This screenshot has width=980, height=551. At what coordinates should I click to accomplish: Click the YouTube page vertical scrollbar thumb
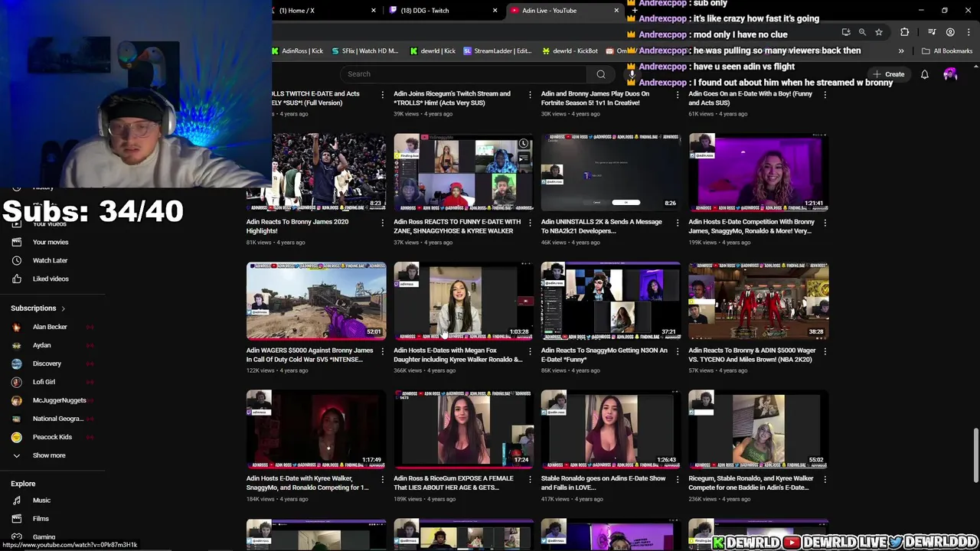(x=975, y=455)
